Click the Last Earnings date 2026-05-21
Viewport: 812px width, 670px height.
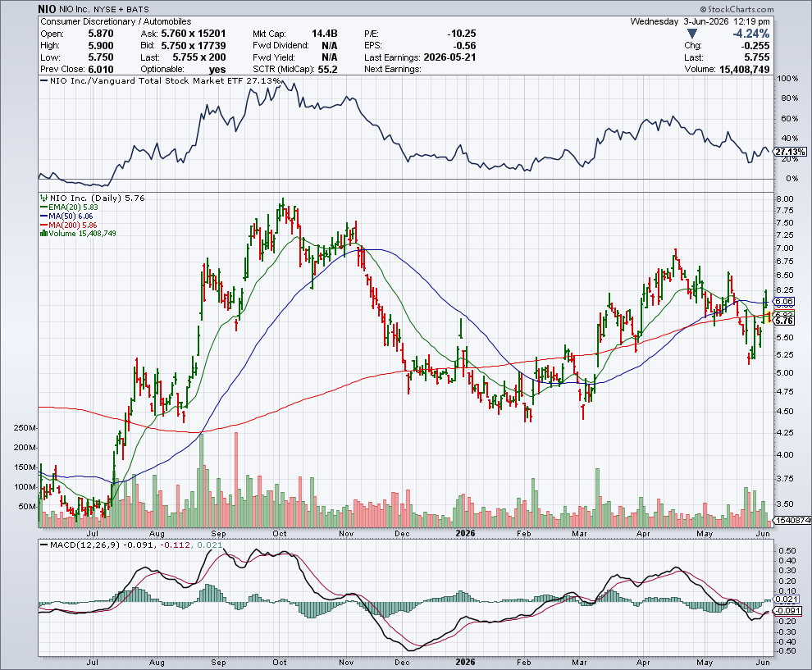coord(449,57)
